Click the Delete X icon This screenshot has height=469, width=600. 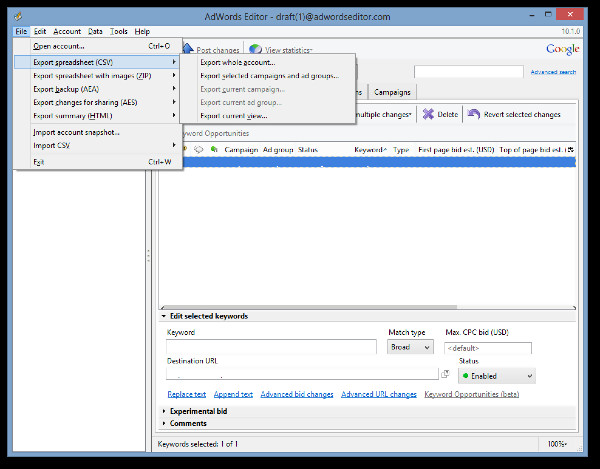pyautogui.click(x=428, y=114)
